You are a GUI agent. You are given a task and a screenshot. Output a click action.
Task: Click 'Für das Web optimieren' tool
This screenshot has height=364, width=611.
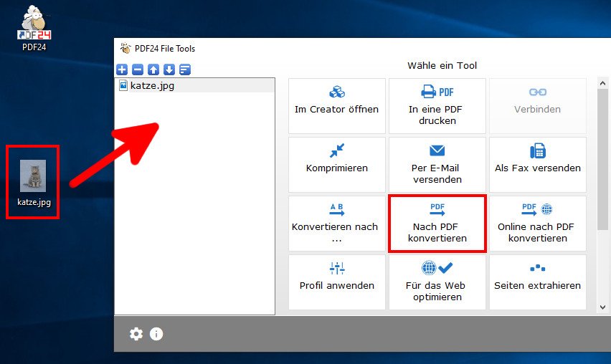[437, 282]
